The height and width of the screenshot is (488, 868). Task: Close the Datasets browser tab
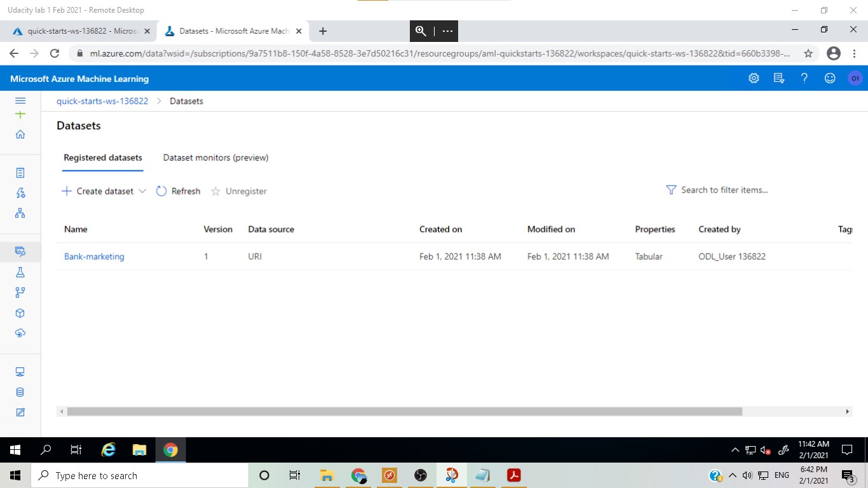point(299,30)
